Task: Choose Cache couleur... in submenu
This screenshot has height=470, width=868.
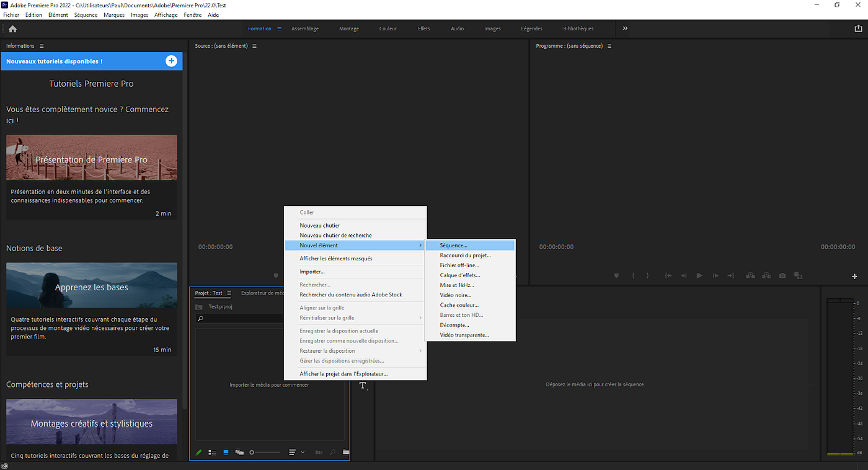Action: pyautogui.click(x=470, y=305)
